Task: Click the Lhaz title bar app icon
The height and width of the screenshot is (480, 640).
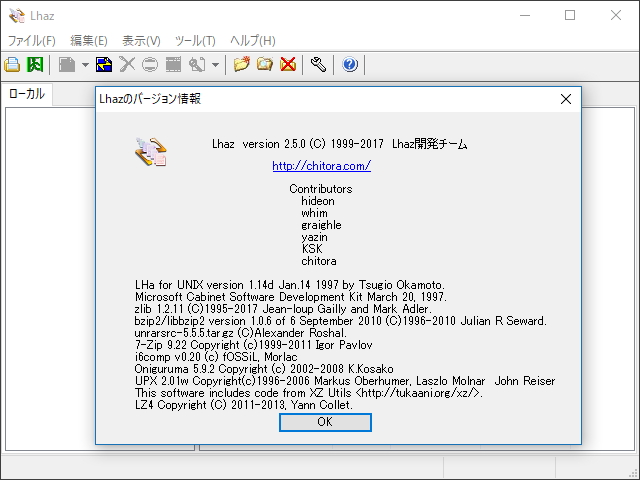Action: (x=17, y=16)
